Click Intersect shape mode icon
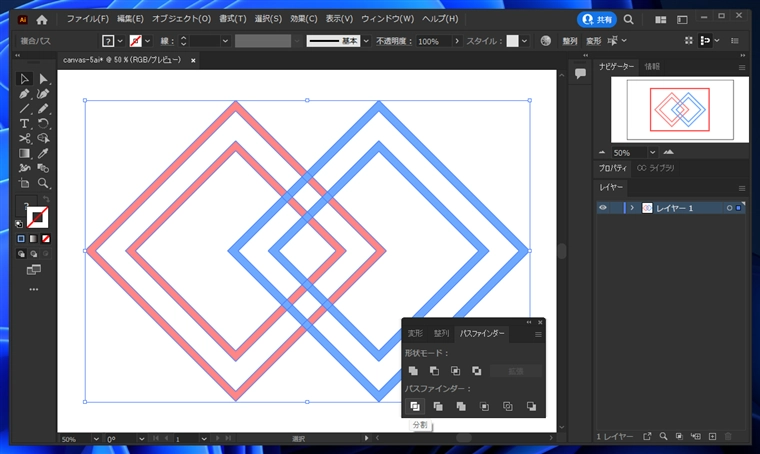The height and width of the screenshot is (454, 760). pos(455,371)
